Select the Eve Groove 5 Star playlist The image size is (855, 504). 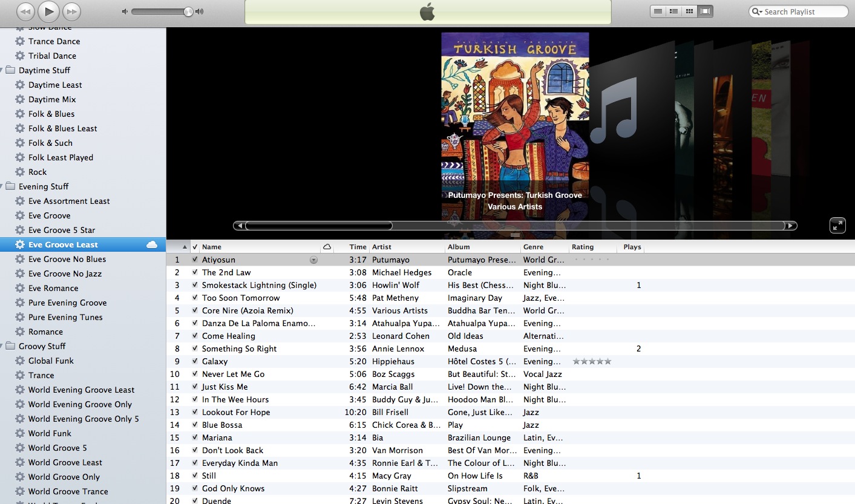pos(62,230)
